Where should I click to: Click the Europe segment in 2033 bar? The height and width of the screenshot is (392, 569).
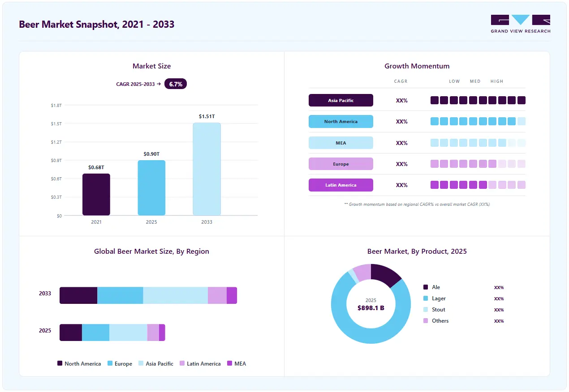click(x=120, y=295)
